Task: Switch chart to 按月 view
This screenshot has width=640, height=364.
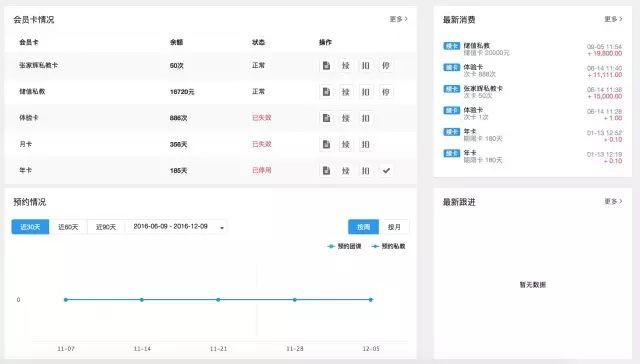Action: coord(394,227)
